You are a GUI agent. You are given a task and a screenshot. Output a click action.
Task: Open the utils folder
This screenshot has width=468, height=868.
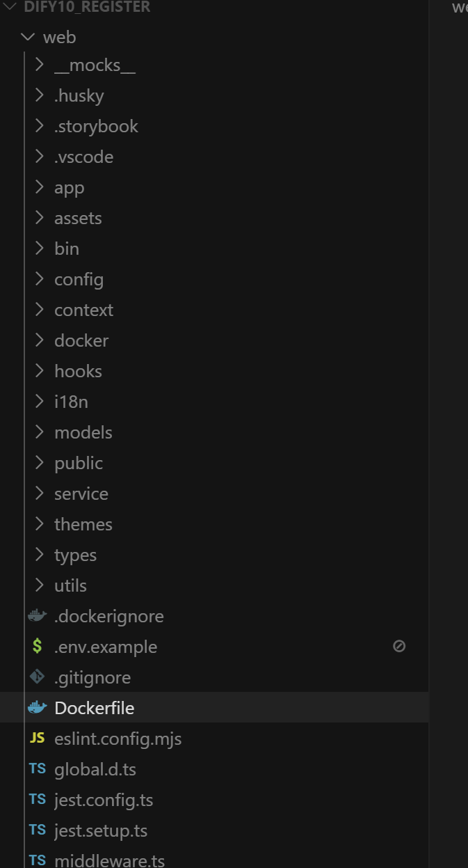[214, 585]
